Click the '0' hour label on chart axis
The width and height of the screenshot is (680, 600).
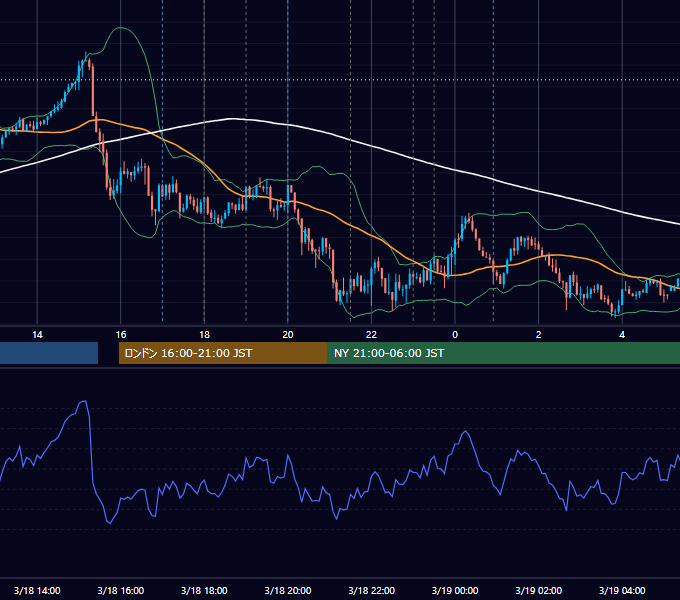pyautogui.click(x=455, y=335)
